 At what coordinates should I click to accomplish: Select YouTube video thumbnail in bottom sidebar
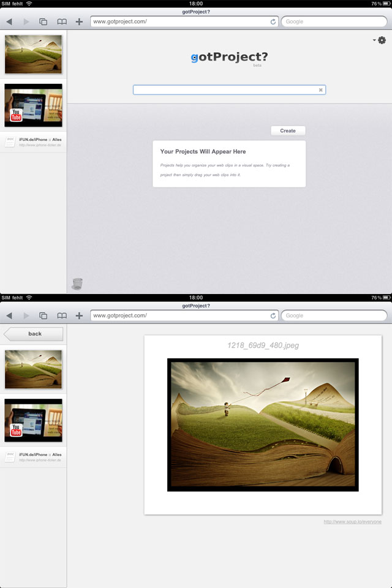[x=34, y=420]
